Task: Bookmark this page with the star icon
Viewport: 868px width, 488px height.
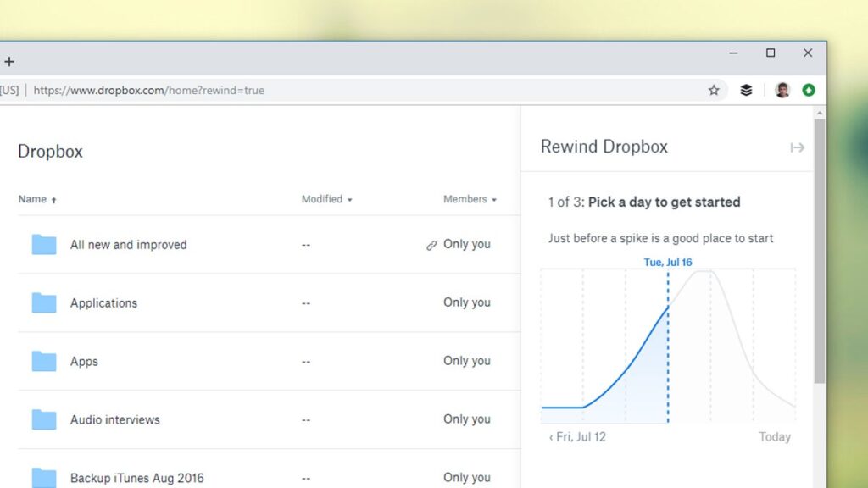Action: click(x=714, y=90)
